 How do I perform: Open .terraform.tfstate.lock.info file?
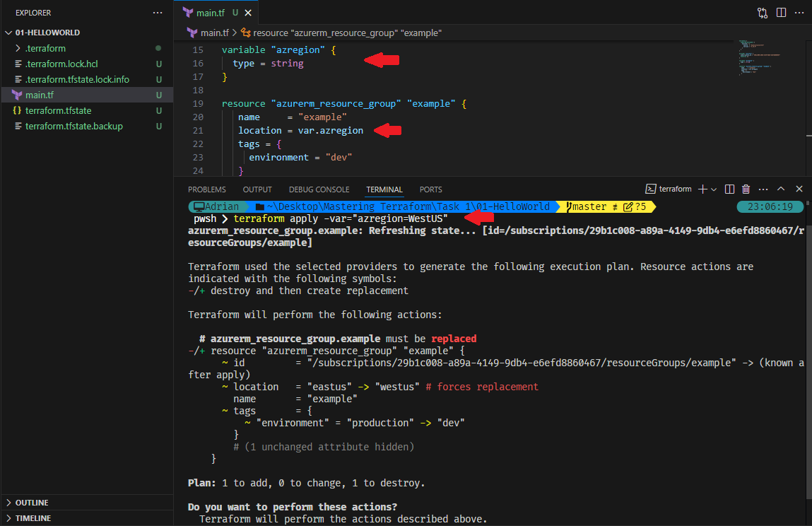click(x=86, y=79)
